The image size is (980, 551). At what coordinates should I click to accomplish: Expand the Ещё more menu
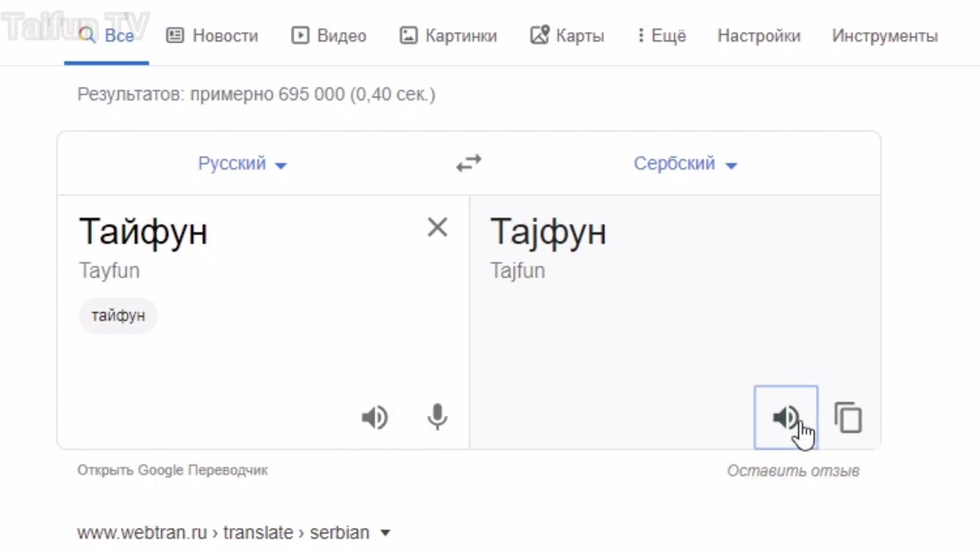(661, 36)
